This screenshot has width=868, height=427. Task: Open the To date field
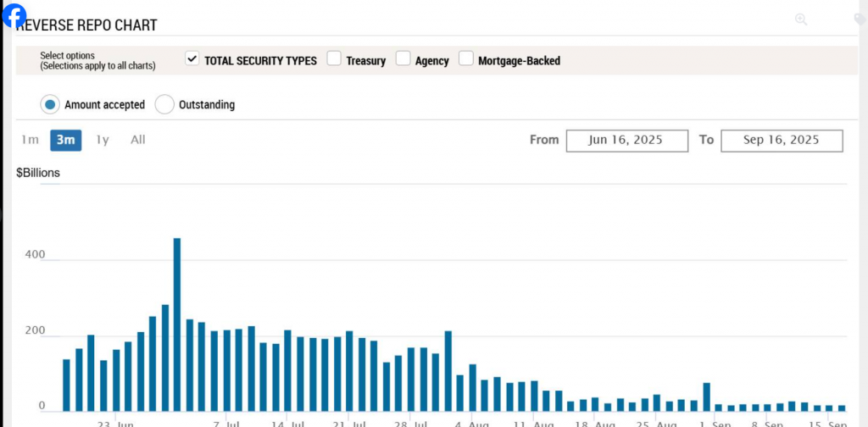click(781, 140)
